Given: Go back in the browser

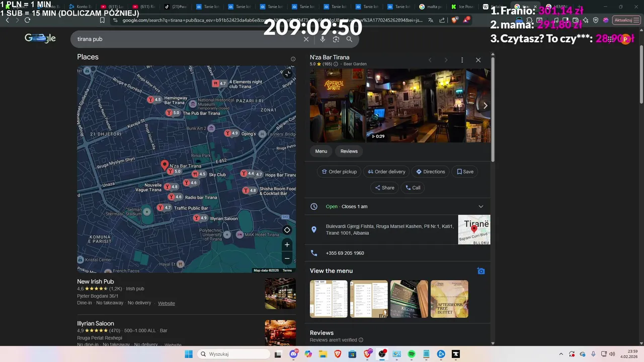Looking at the screenshot, I should pyautogui.click(x=7, y=20).
